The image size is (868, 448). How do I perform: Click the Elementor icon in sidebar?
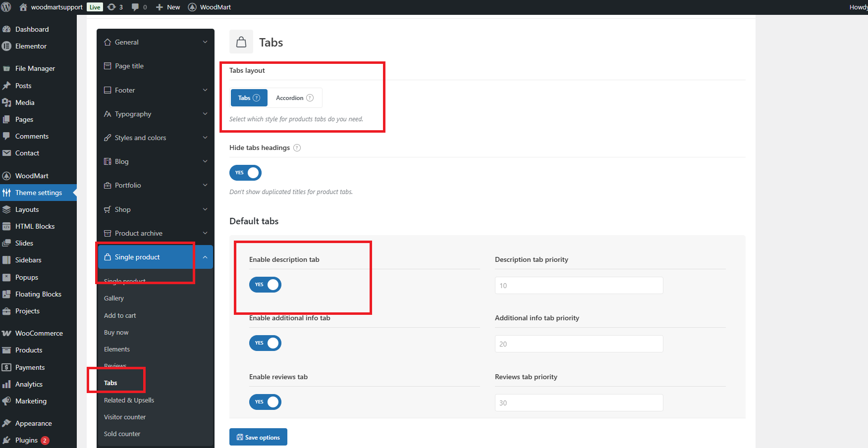[x=6, y=46]
